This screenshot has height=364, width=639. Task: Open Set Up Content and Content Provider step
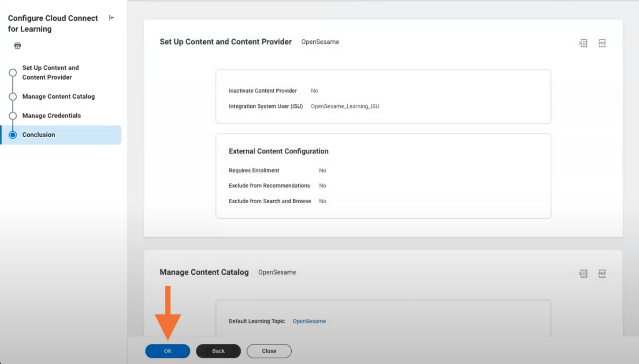point(50,72)
